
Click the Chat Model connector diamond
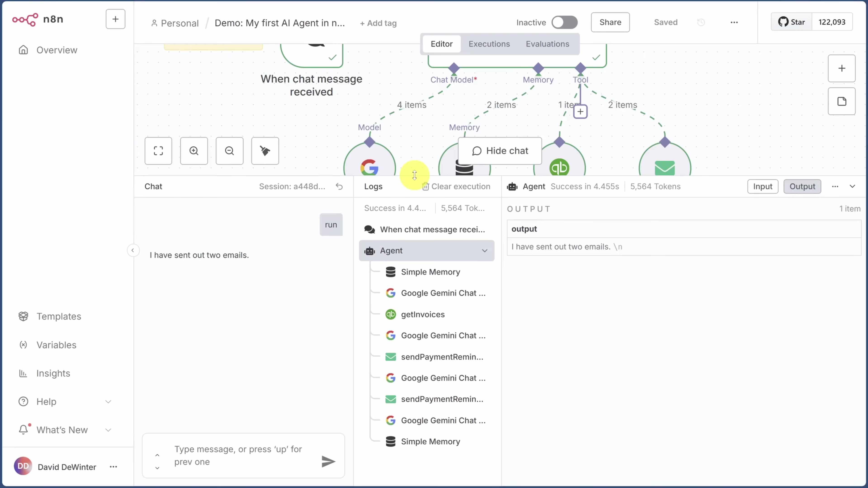point(454,68)
